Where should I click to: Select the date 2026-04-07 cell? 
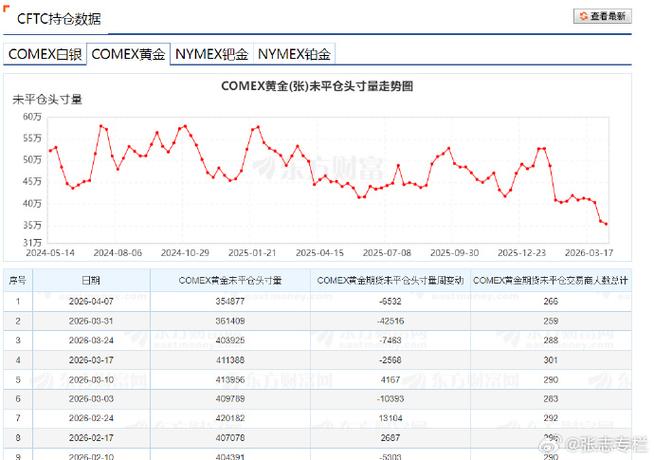[x=91, y=302]
